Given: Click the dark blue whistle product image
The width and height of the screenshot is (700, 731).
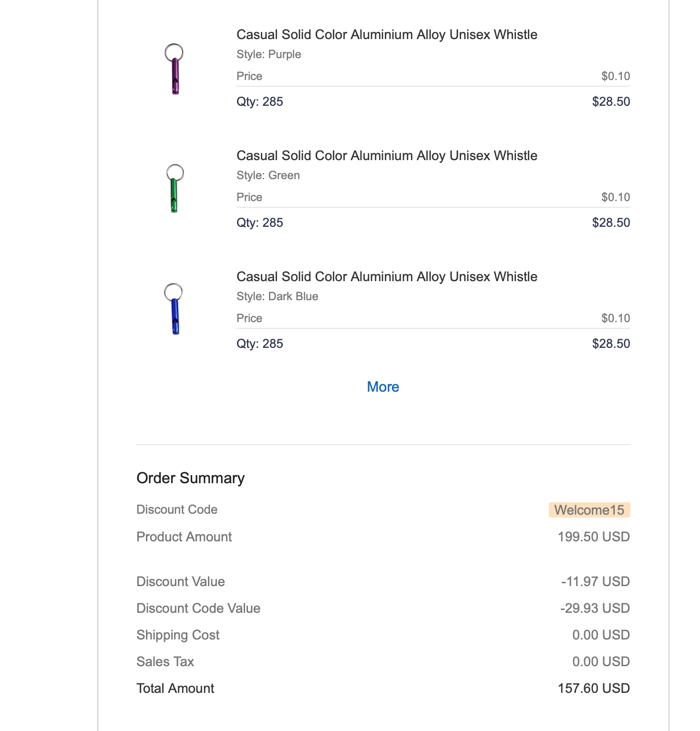Looking at the screenshot, I should (174, 309).
